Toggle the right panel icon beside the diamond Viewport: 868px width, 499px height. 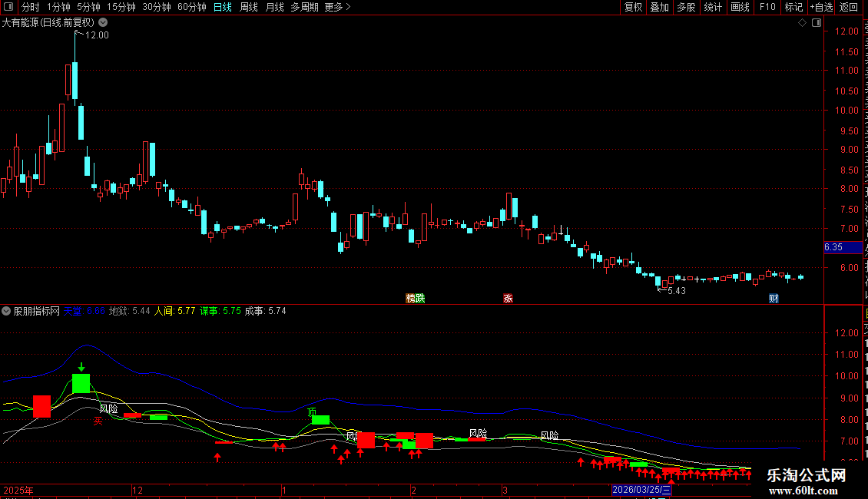(x=817, y=23)
